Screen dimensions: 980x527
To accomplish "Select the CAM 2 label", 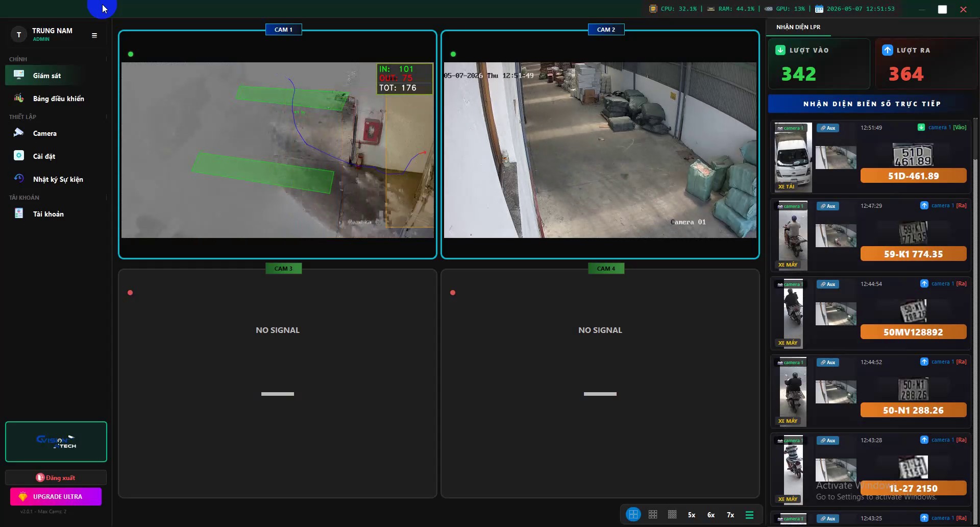I will point(606,30).
